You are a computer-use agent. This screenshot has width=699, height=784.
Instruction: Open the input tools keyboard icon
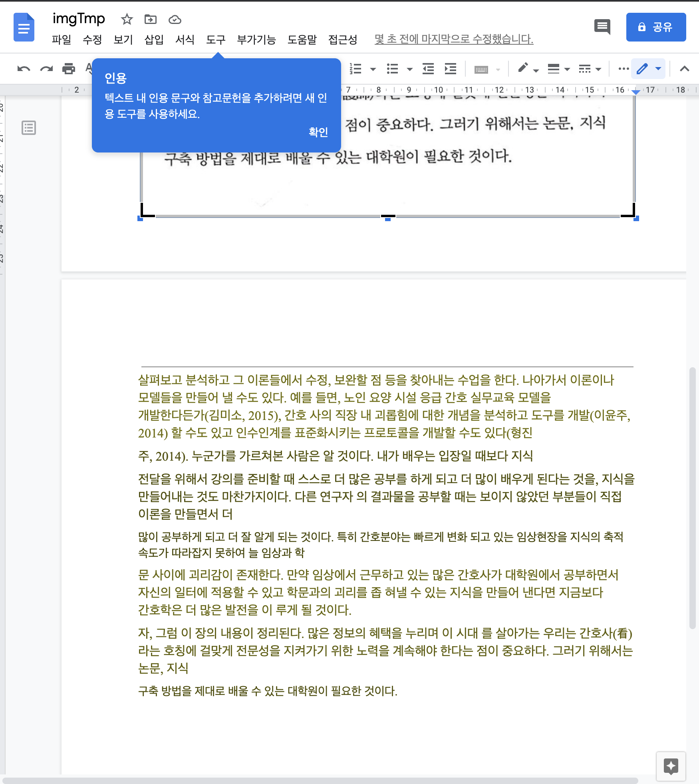coord(481,70)
